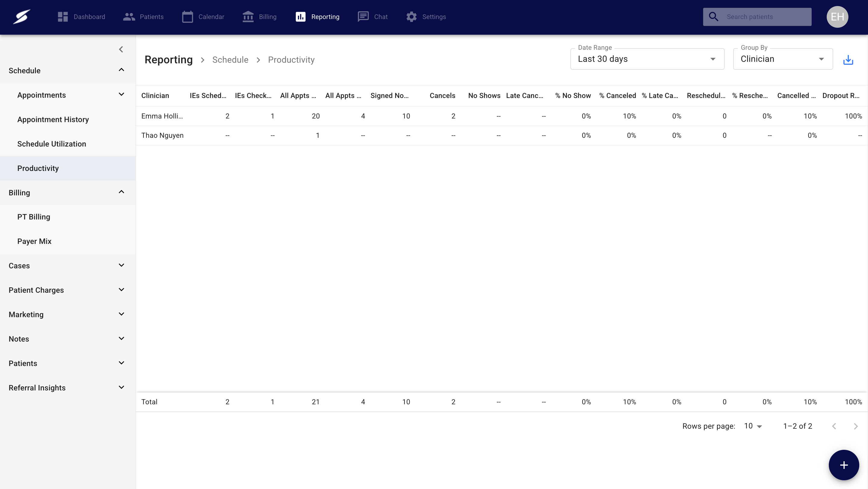The width and height of the screenshot is (868, 489).
Task: Click the company logo icon
Action: (22, 17)
